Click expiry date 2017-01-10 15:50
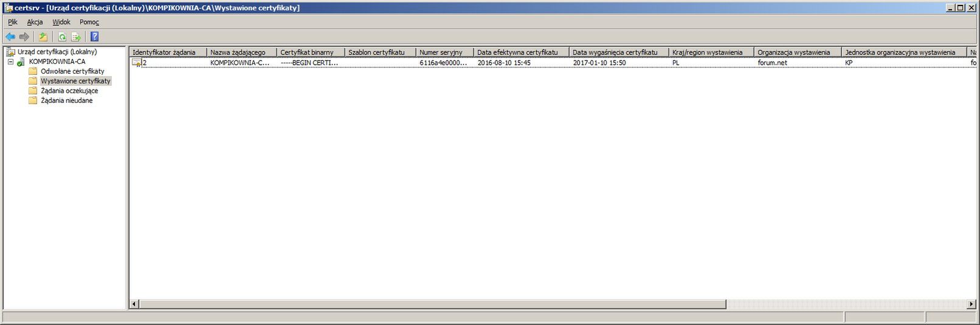980x325 pixels. click(599, 63)
